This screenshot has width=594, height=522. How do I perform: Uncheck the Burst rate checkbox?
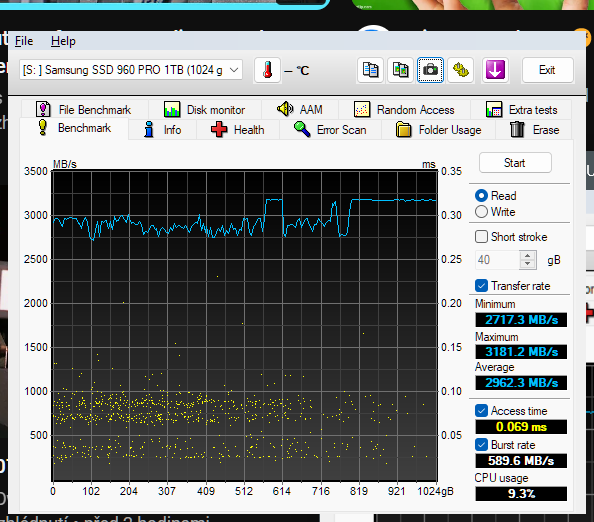point(481,444)
